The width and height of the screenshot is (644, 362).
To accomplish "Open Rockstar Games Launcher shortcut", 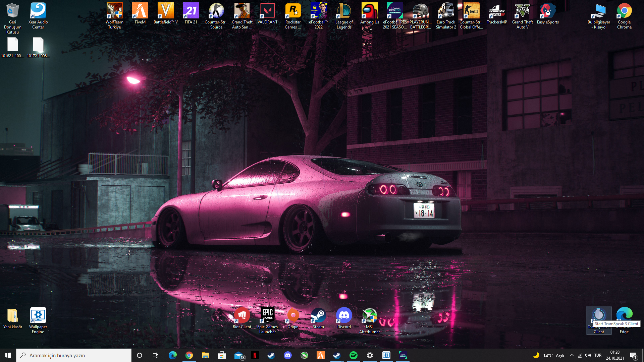I will [293, 16].
